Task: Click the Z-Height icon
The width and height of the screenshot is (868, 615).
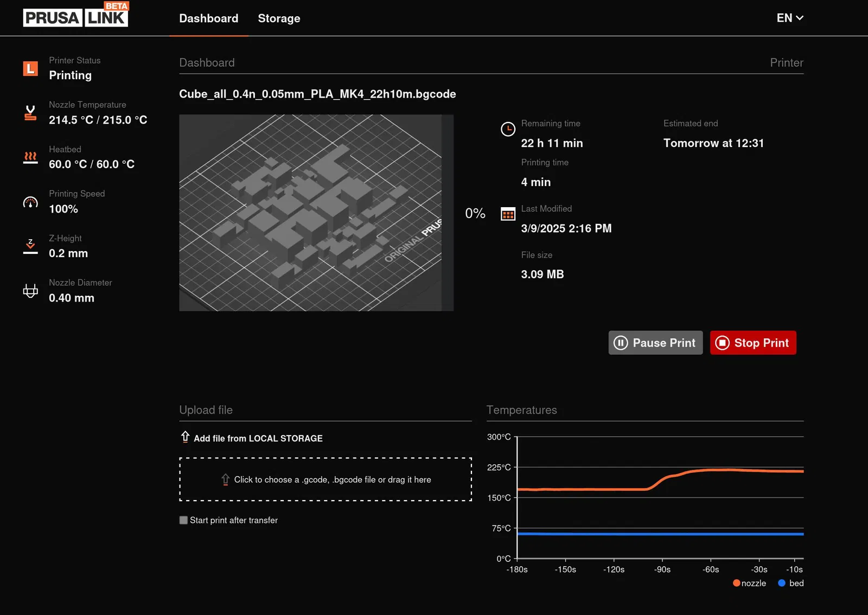Action: click(x=30, y=246)
